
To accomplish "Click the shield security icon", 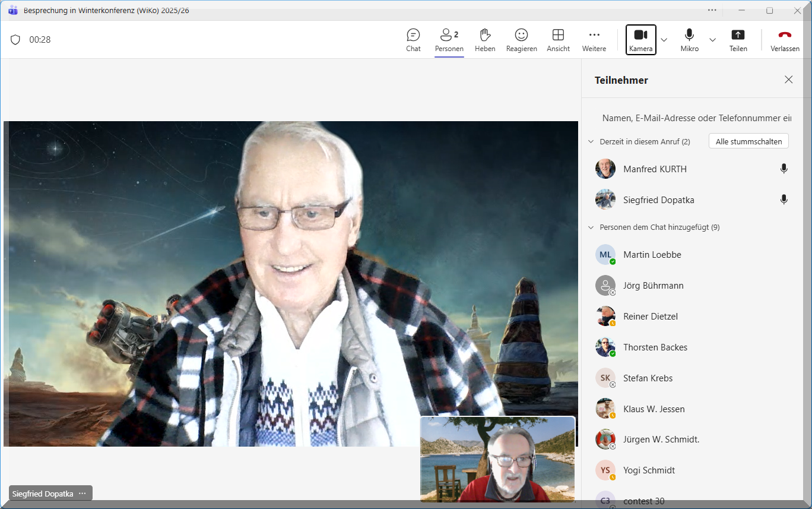I will 15,40.
